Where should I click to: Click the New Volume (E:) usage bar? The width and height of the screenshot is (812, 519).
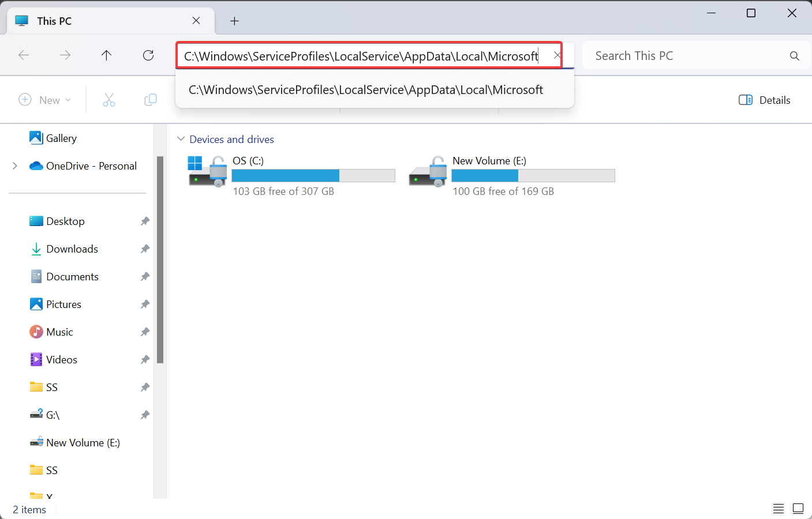coord(533,175)
